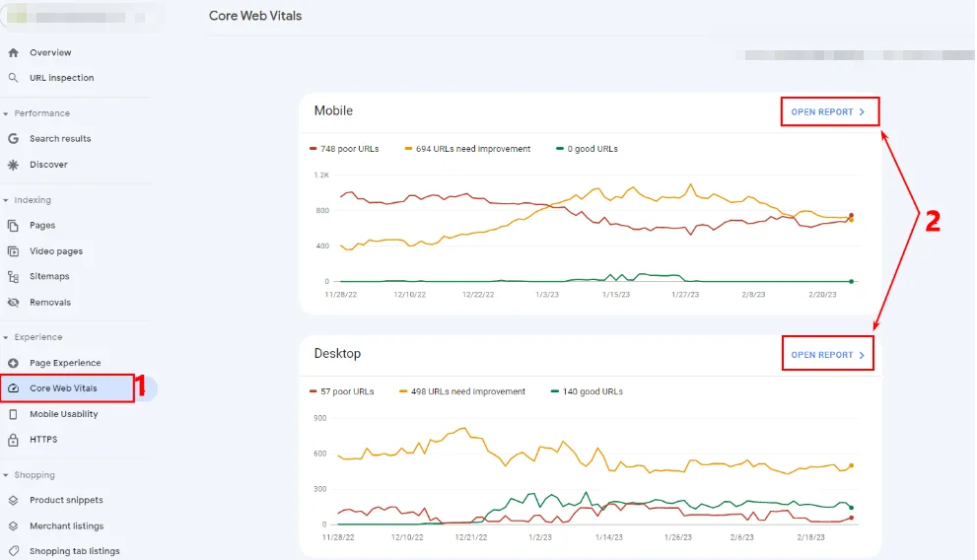The height and width of the screenshot is (560, 977).
Task: Open the Desktop report
Action: tap(828, 355)
